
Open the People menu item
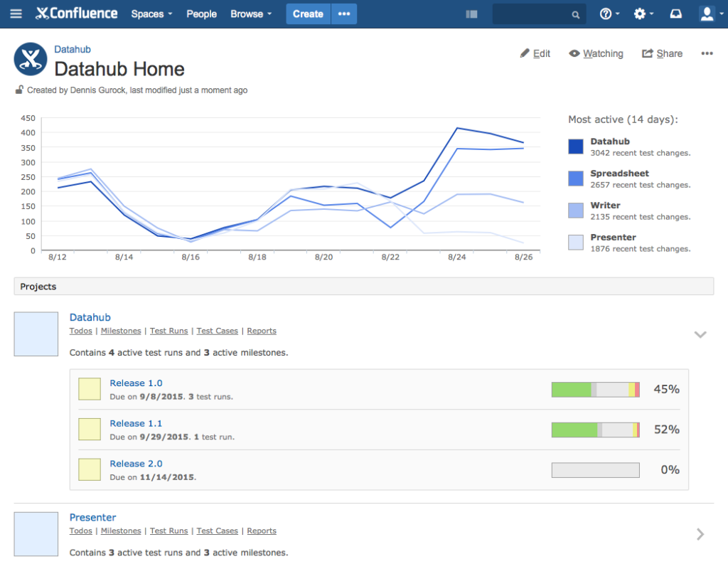(x=201, y=14)
